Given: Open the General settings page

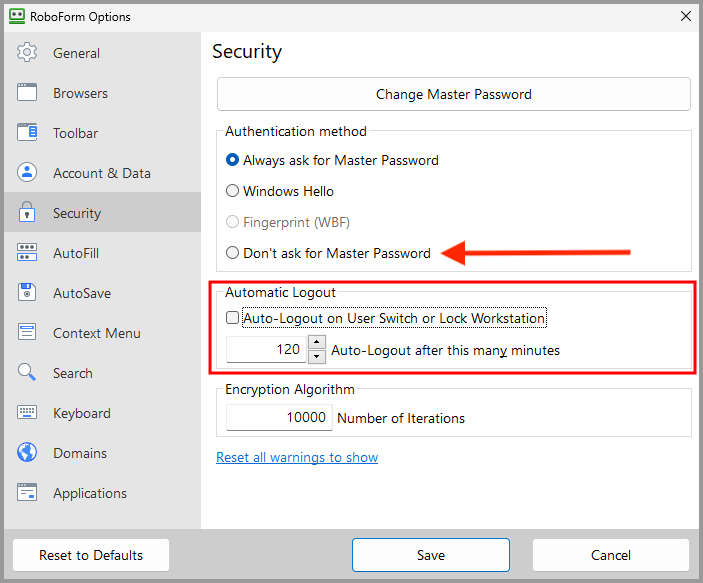Looking at the screenshot, I should tap(103, 53).
